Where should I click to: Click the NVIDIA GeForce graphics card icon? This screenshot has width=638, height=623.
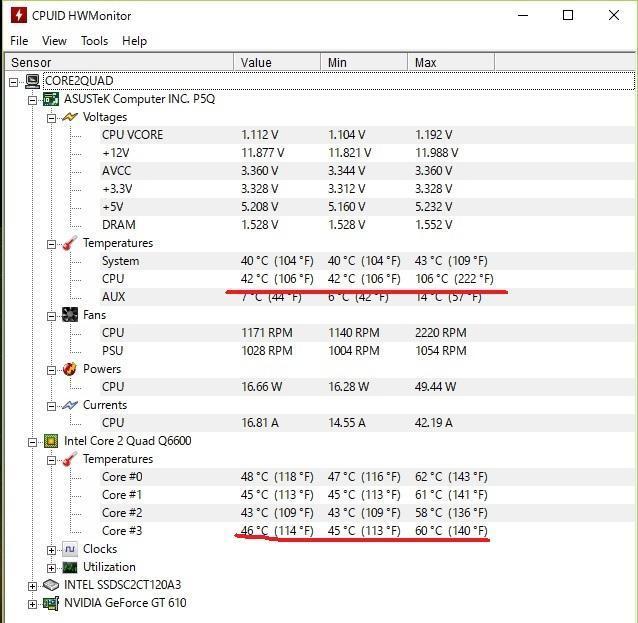click(x=51, y=603)
